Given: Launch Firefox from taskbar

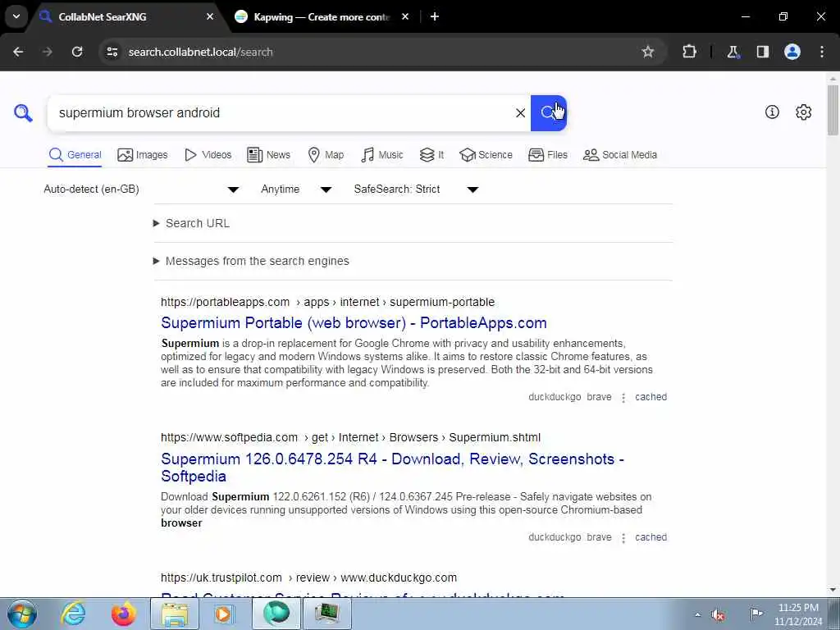Looking at the screenshot, I should point(123,614).
